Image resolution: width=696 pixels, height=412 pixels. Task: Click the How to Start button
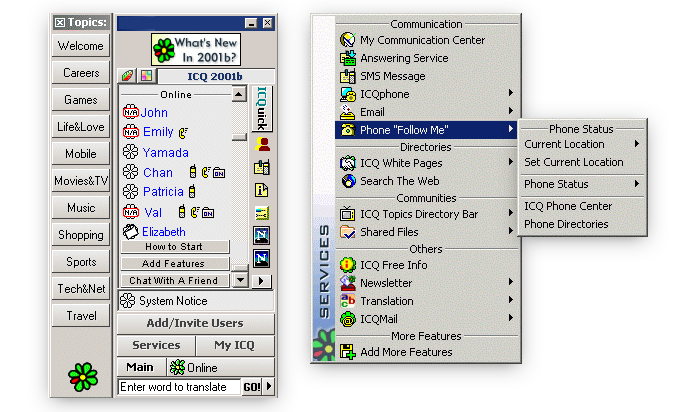175,246
